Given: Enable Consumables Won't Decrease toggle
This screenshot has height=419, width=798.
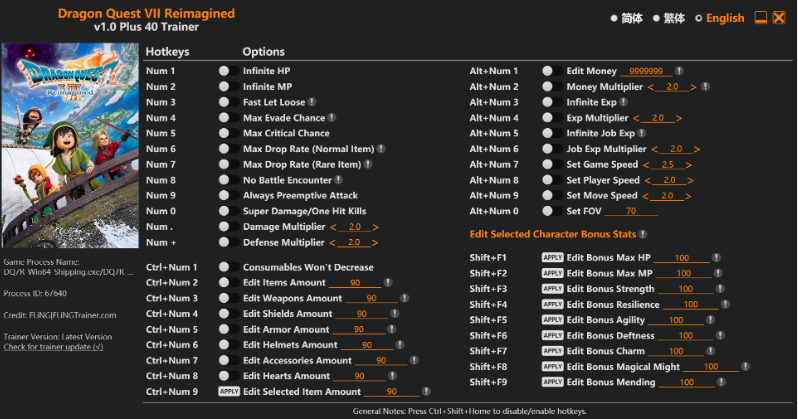Looking at the screenshot, I should 229,267.
